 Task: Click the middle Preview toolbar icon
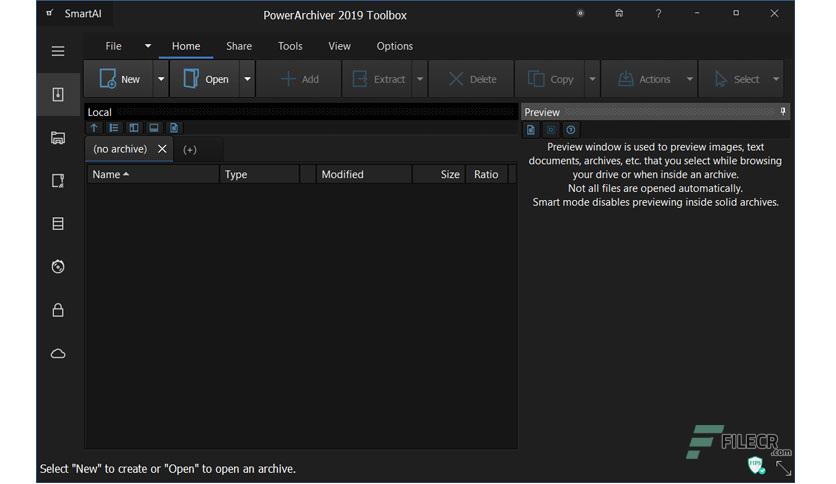tap(551, 130)
